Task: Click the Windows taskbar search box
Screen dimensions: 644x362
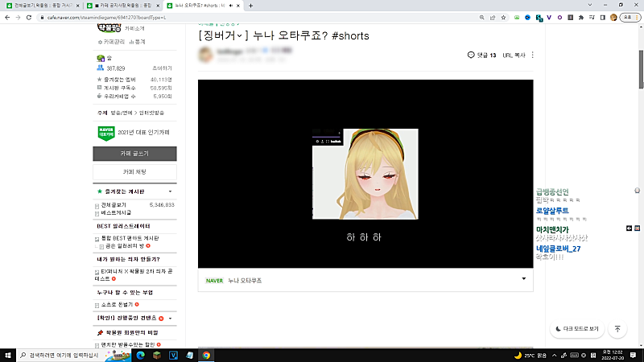Action: pyautogui.click(x=74, y=355)
